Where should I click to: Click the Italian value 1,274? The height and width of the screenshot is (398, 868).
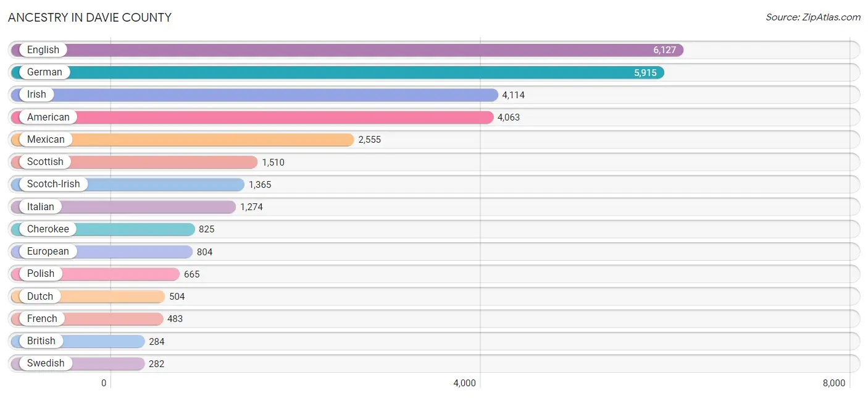pos(251,206)
